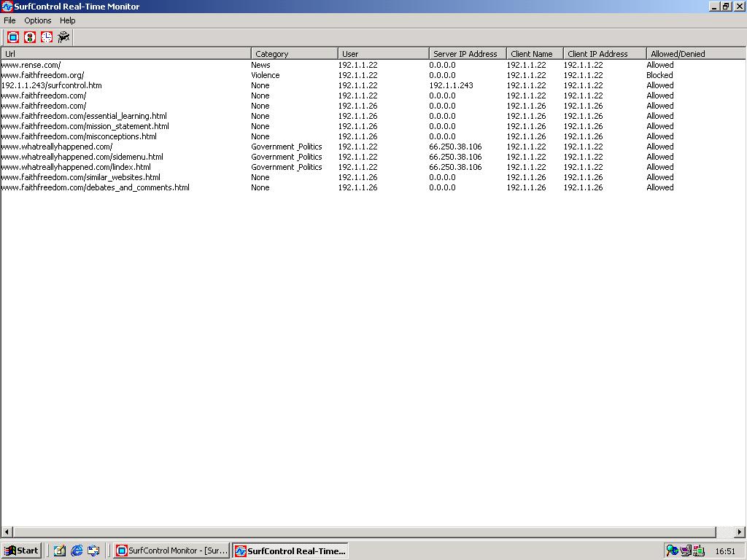747x560 pixels.
Task: Click the traffic light toolbar icon
Action: coord(30,37)
